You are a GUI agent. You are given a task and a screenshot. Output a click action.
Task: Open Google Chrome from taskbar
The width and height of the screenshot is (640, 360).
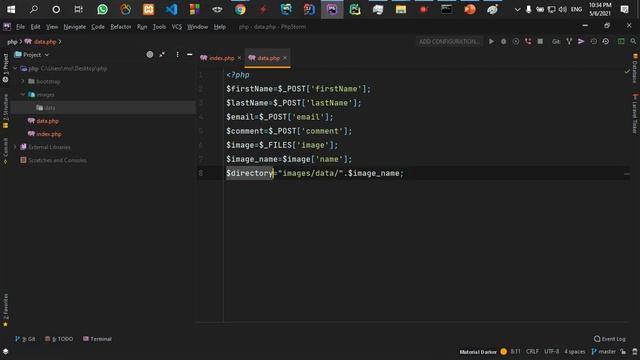pyautogui.click(x=240, y=9)
